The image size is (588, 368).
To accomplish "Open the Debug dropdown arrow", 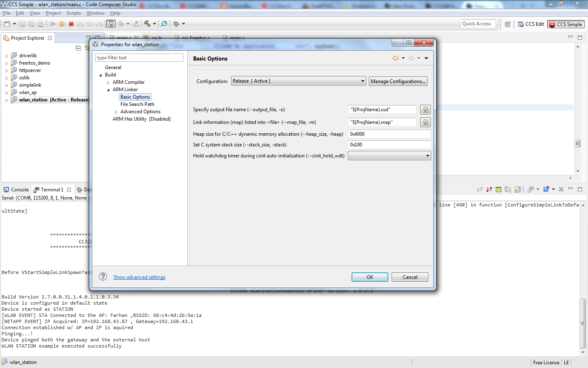I will click(183, 24).
